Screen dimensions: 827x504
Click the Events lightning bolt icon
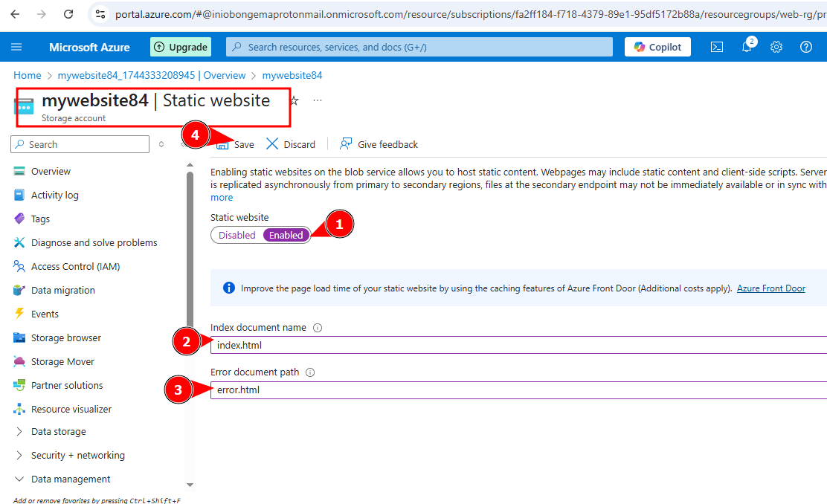coord(19,314)
